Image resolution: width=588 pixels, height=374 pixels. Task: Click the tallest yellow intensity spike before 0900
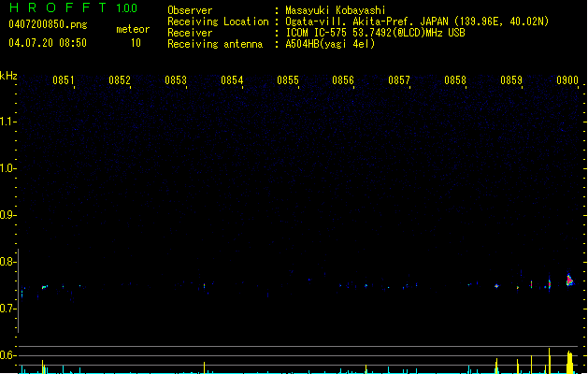click(x=550, y=361)
